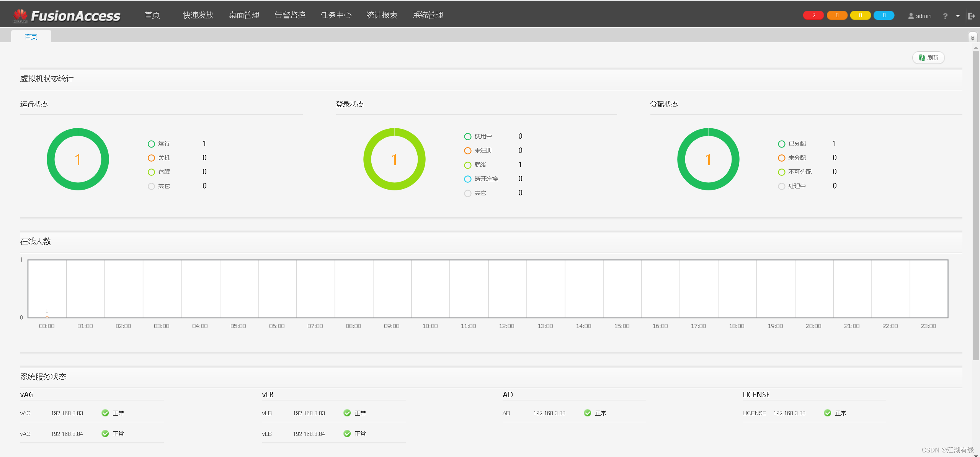This screenshot has height=457, width=980.
Task: Click the 刷新 refresh button
Action: tap(928, 57)
